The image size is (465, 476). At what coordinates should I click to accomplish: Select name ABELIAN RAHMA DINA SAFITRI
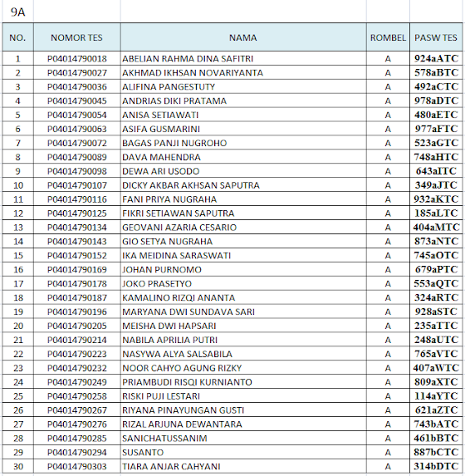(x=188, y=59)
